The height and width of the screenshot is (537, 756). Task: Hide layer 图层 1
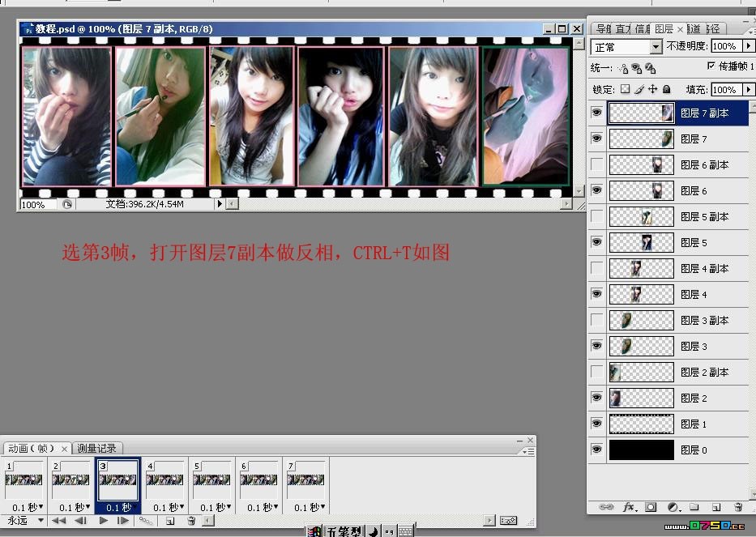597,424
